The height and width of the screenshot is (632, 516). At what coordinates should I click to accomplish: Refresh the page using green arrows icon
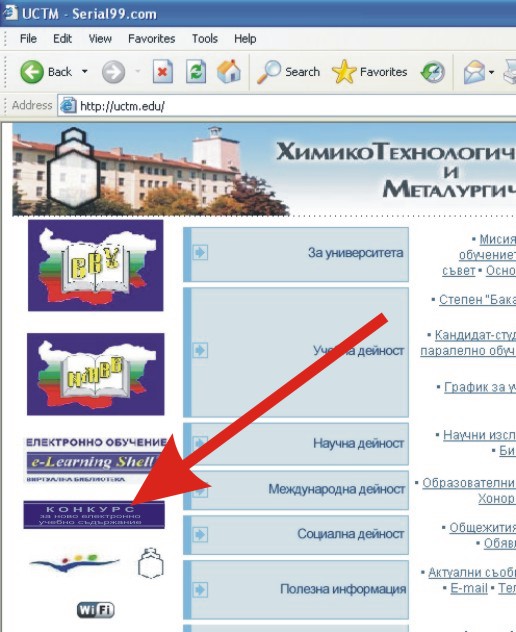(x=196, y=72)
